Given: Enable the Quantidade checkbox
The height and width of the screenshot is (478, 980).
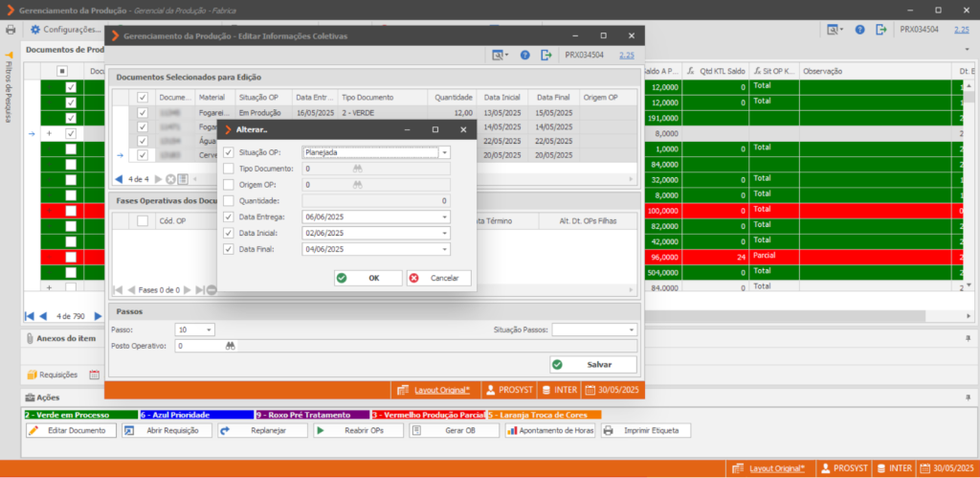Looking at the screenshot, I should click(229, 201).
